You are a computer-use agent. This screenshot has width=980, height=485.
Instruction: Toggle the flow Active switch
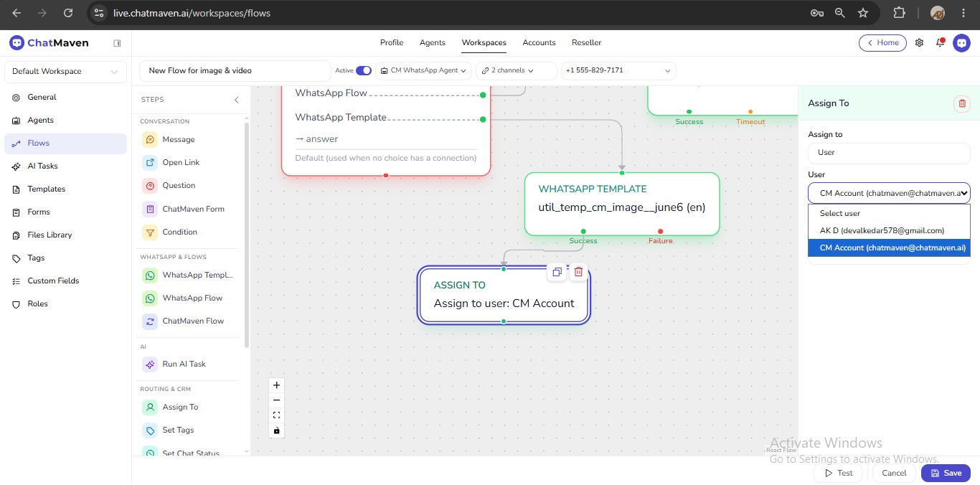pyautogui.click(x=364, y=70)
